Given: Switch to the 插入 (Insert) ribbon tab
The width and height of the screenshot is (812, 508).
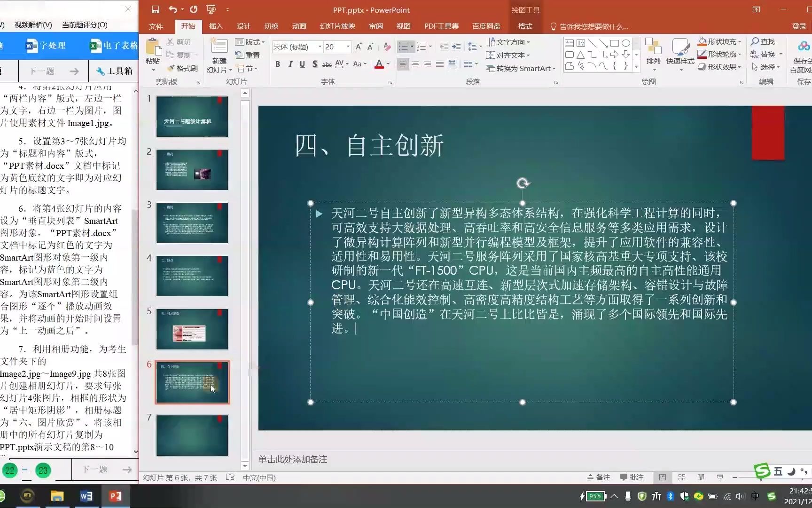Looking at the screenshot, I should 215,26.
